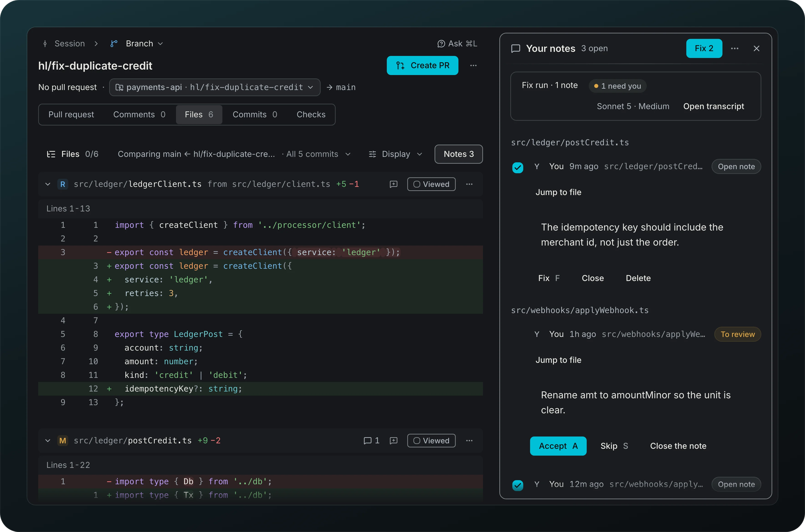Click the Fix 2 button
805x532 pixels.
[704, 48]
